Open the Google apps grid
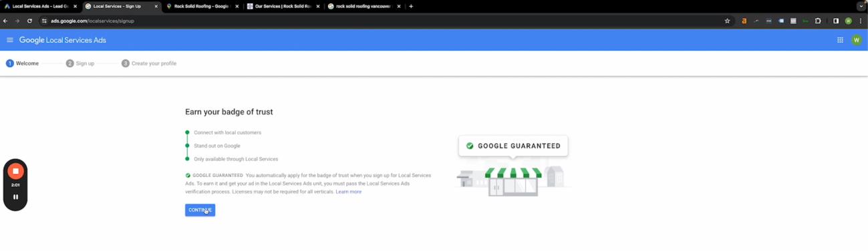Screen dimensions: 868x251 click(x=840, y=40)
